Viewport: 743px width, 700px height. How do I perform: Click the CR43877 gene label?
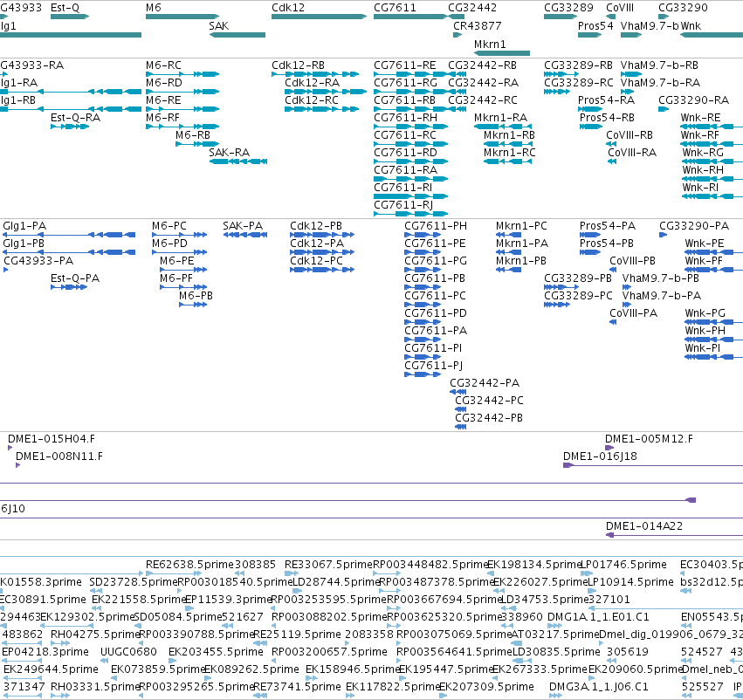coord(478,25)
